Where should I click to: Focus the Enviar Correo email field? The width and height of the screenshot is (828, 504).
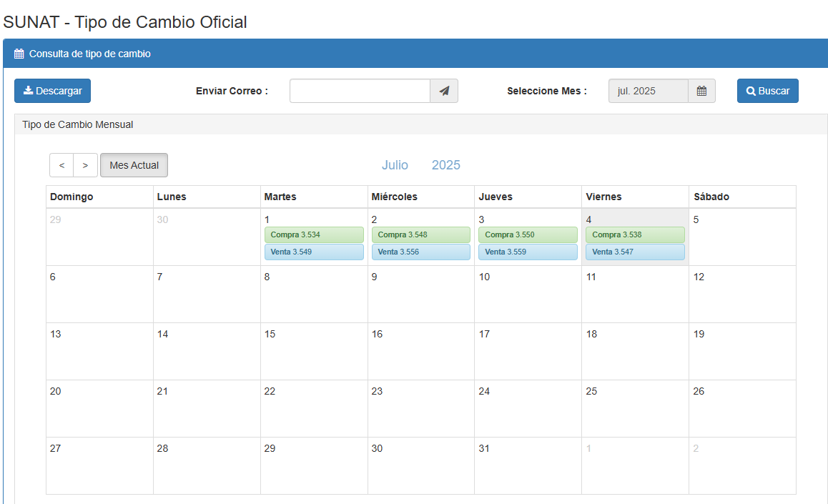[360, 91]
